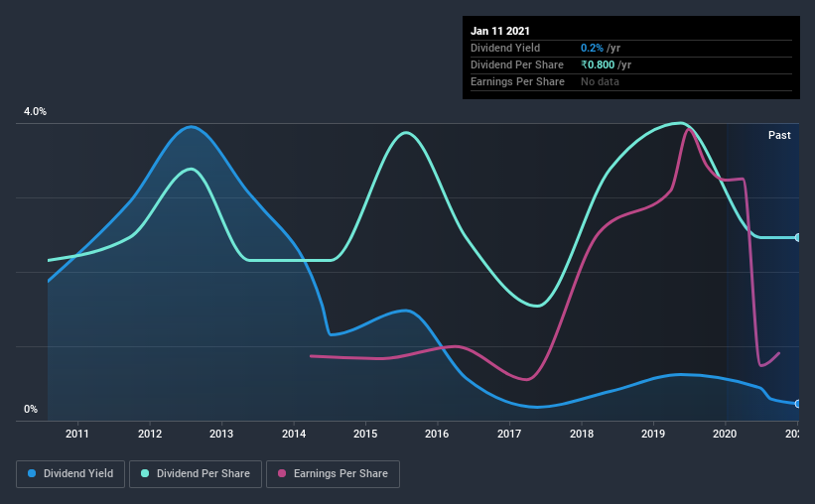Click the 2013 x-axis label
The height and width of the screenshot is (504, 815).
221,434
